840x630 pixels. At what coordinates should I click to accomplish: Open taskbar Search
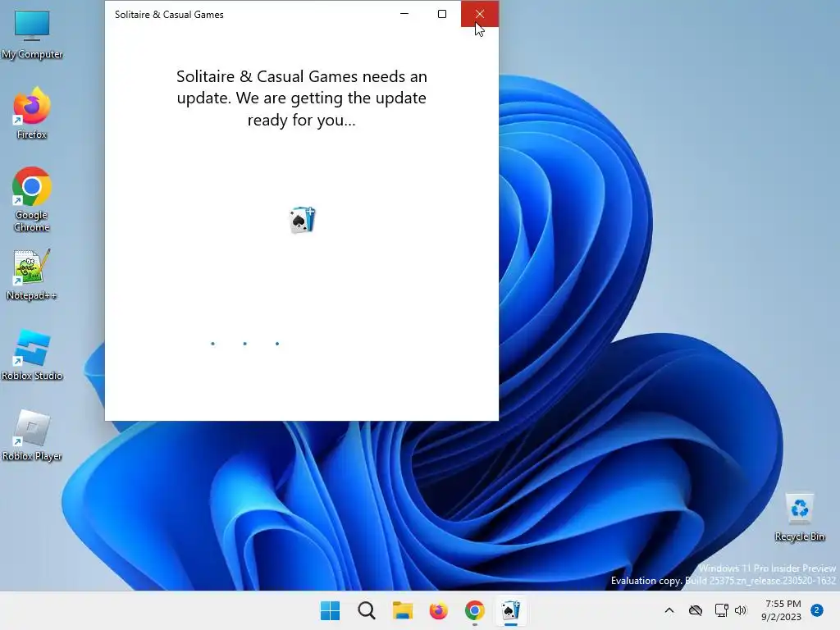tap(367, 610)
